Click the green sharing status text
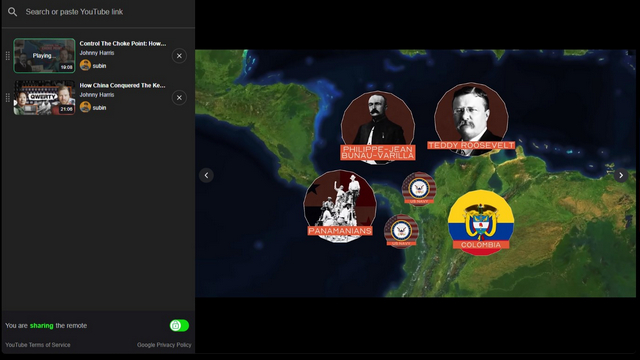The width and height of the screenshot is (640, 360). [42, 325]
